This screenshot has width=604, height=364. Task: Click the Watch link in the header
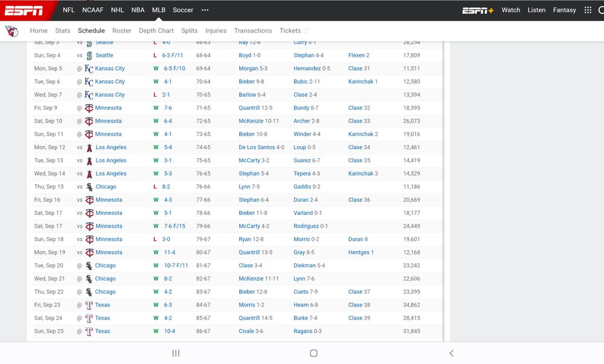pyautogui.click(x=511, y=10)
